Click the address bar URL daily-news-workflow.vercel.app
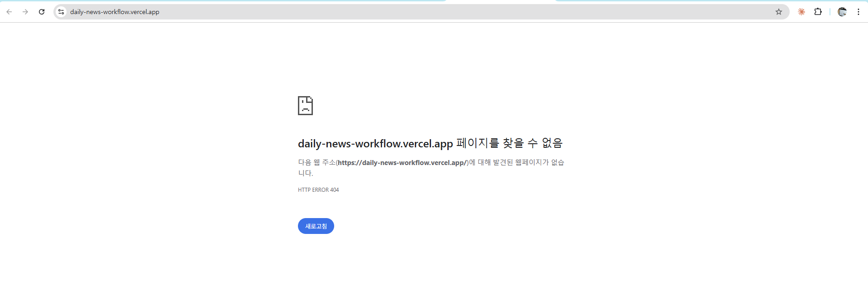Image resolution: width=868 pixels, height=282 pixels. 115,12
